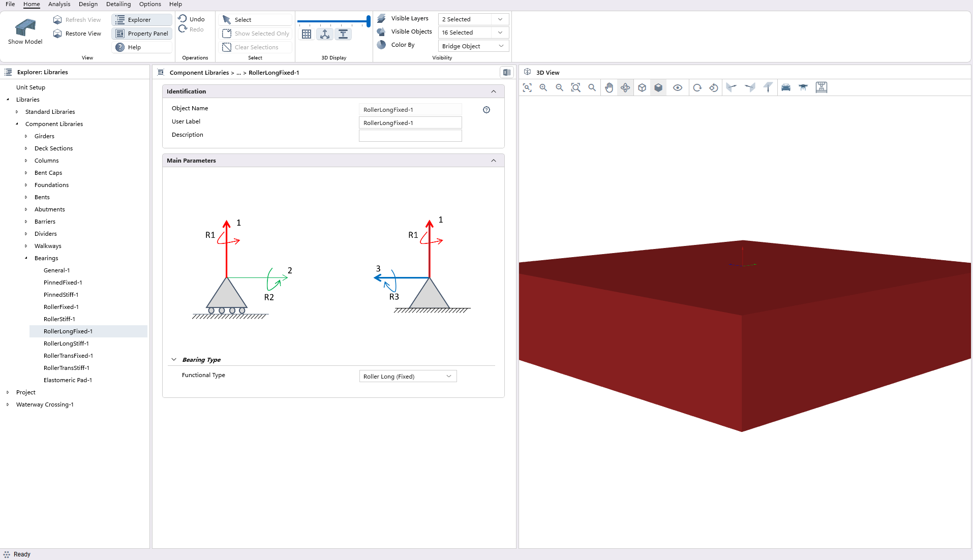The height and width of the screenshot is (560, 973).
Task: Toggle the Property Panel button
Action: [142, 34]
